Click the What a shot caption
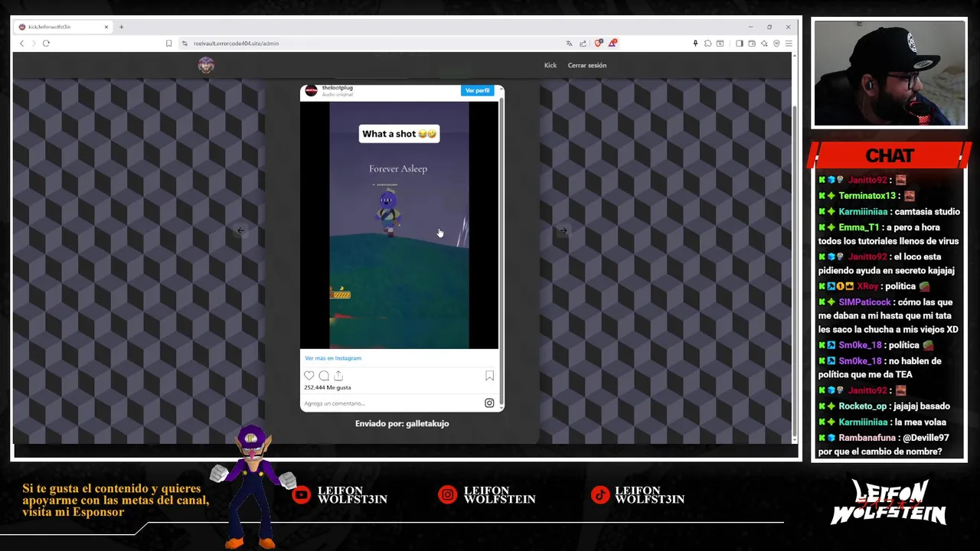980x551 pixels. [399, 134]
